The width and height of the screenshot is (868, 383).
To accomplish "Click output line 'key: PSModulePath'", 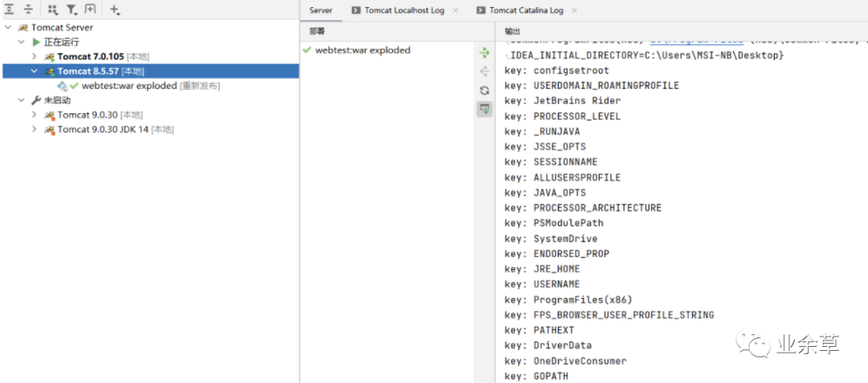I will [x=554, y=223].
